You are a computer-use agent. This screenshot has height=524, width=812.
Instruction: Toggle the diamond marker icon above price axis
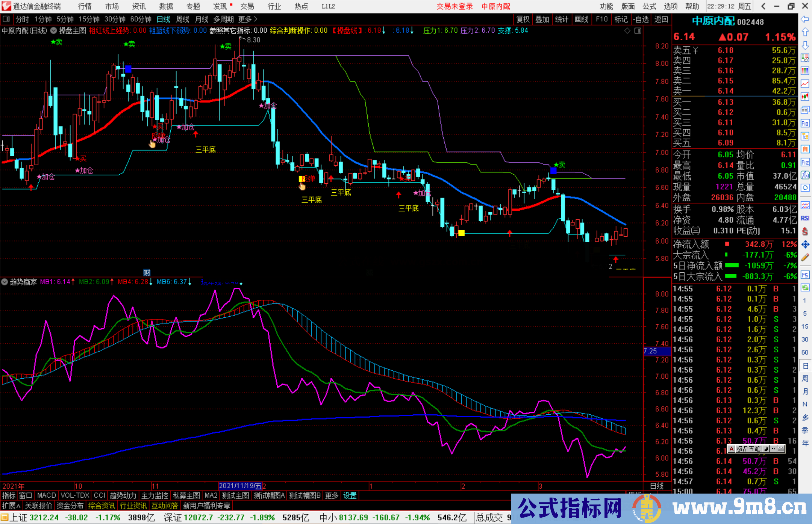[627, 31]
